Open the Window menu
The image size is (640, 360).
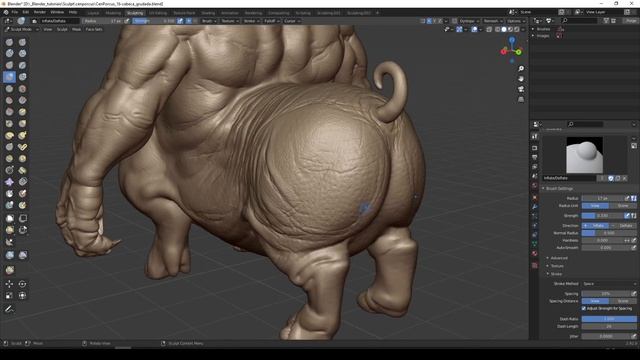[x=57, y=12]
